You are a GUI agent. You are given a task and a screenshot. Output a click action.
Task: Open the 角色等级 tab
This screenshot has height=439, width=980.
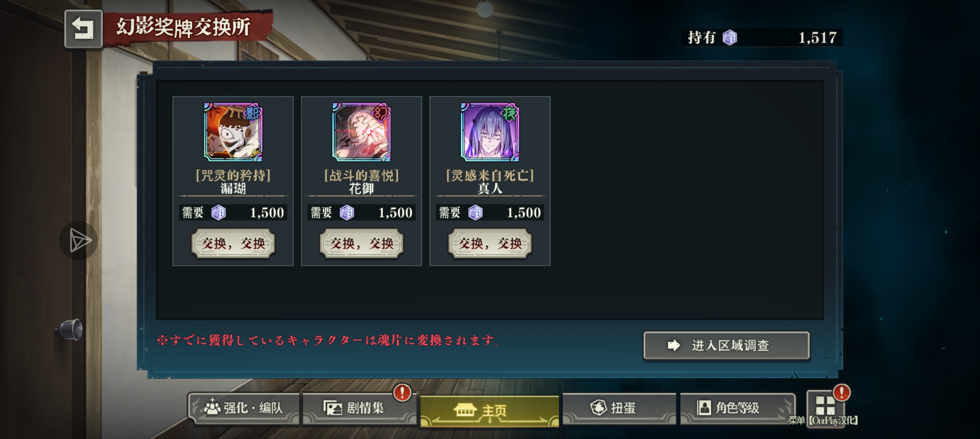[737, 408]
